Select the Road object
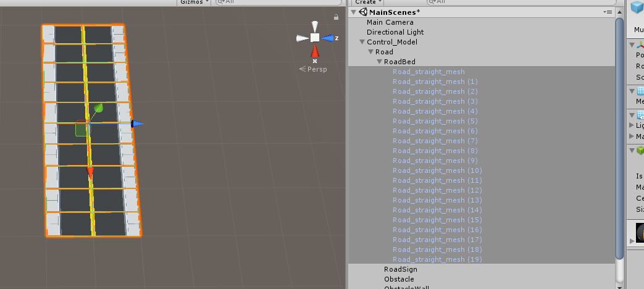 tap(384, 52)
